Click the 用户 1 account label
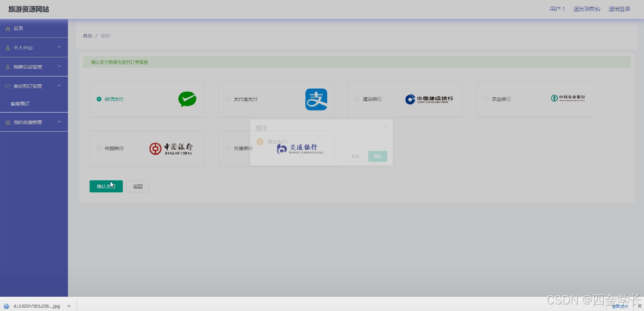Screen dimensions: 644x311 point(557,9)
